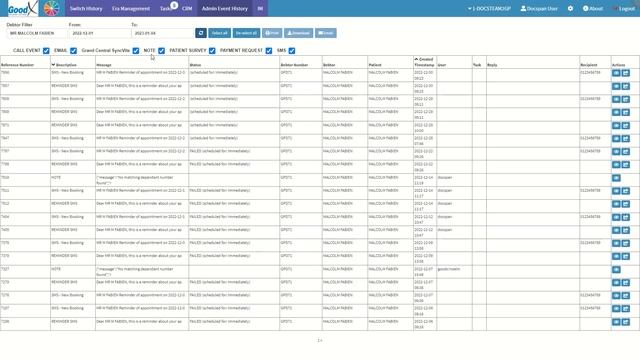Click the Debtor Number column header
Screen dimensions: 640x360
tap(294, 65)
